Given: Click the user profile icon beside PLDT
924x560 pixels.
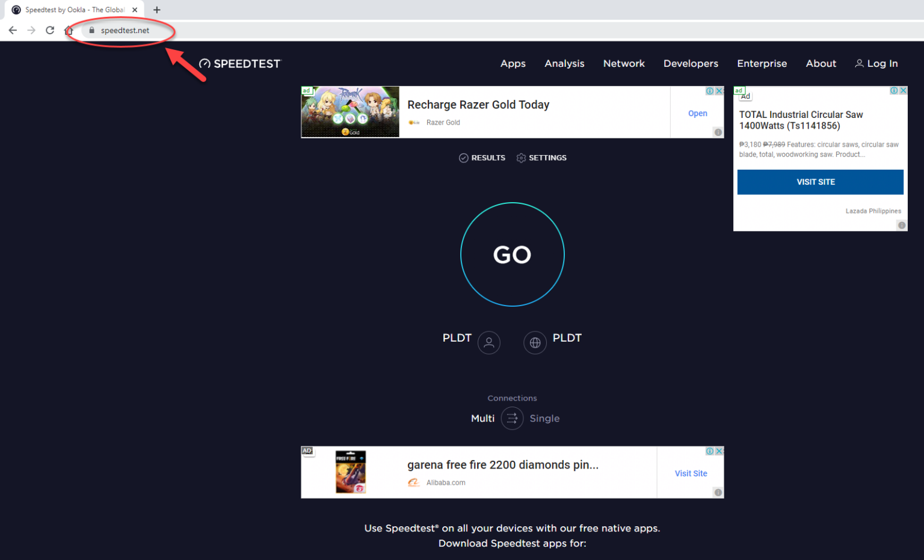Looking at the screenshot, I should pyautogui.click(x=489, y=343).
